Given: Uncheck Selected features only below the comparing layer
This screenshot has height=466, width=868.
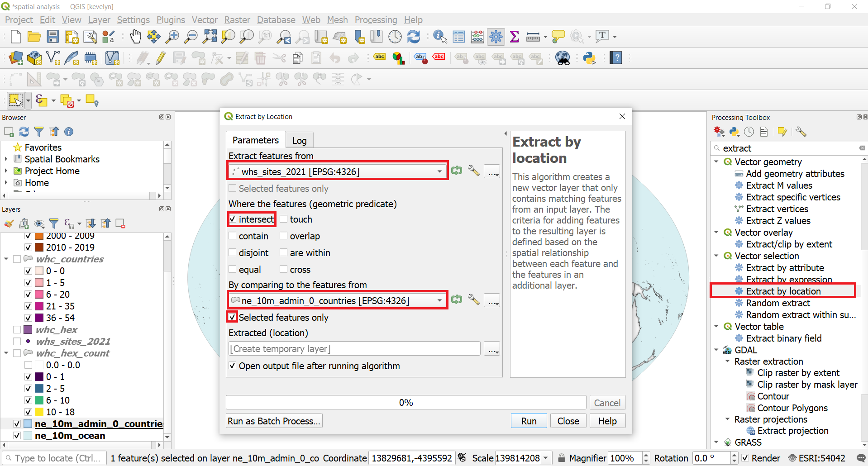Looking at the screenshot, I should 232,317.
